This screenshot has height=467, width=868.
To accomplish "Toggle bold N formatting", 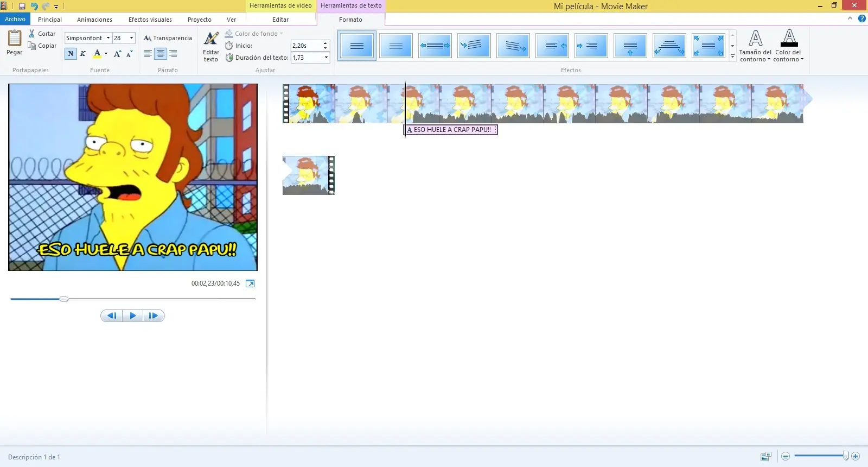I will coord(71,53).
